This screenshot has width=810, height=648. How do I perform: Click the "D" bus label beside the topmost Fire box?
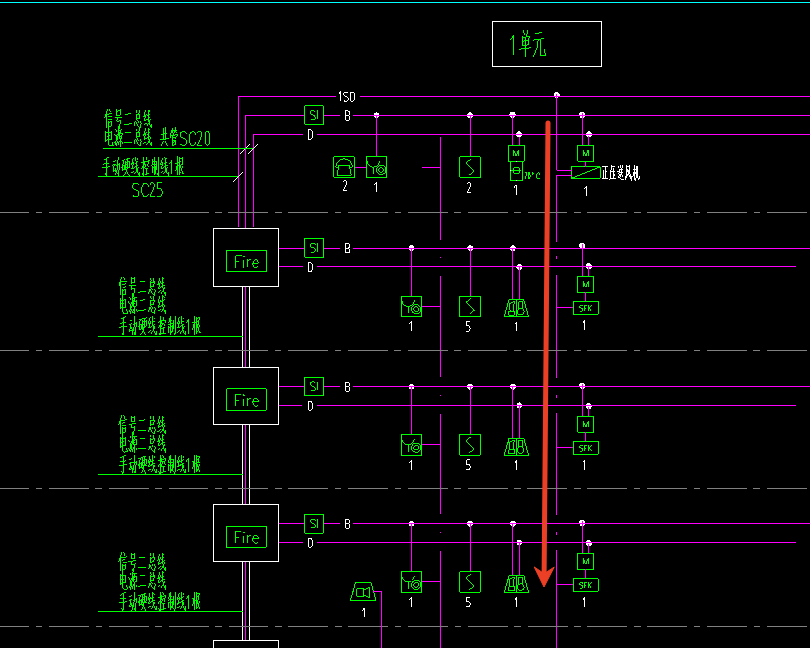point(310,267)
